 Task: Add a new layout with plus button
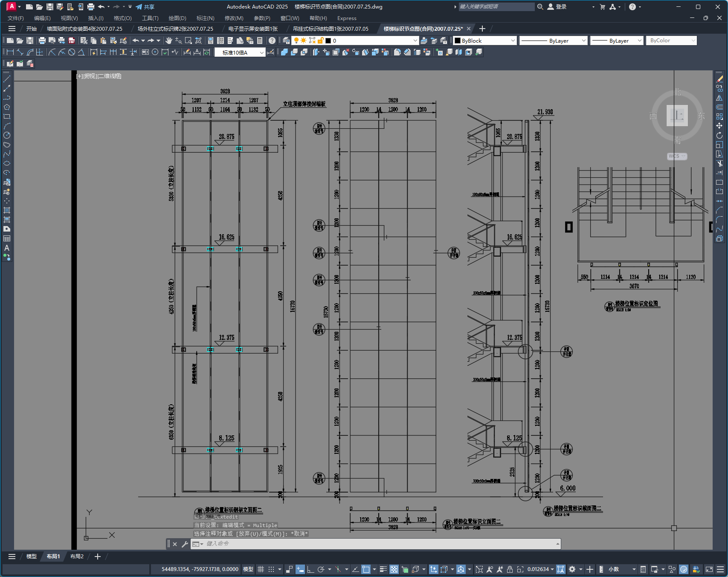click(x=98, y=556)
